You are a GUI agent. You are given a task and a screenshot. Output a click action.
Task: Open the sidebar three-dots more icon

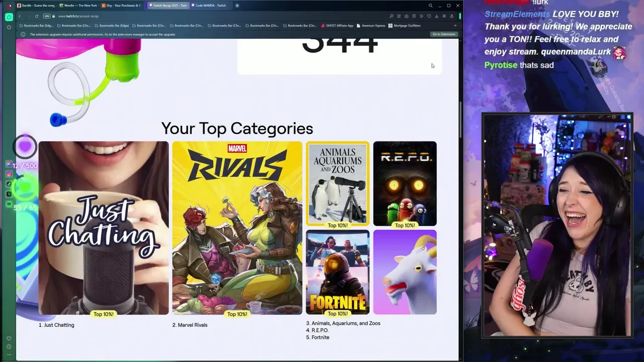[x=9, y=354]
